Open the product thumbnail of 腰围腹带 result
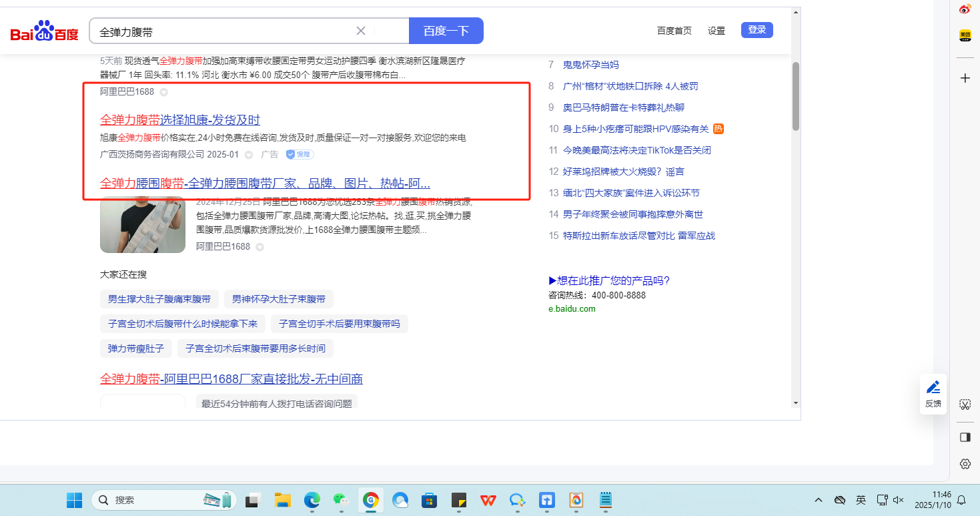This screenshot has width=980, height=516. coord(143,225)
